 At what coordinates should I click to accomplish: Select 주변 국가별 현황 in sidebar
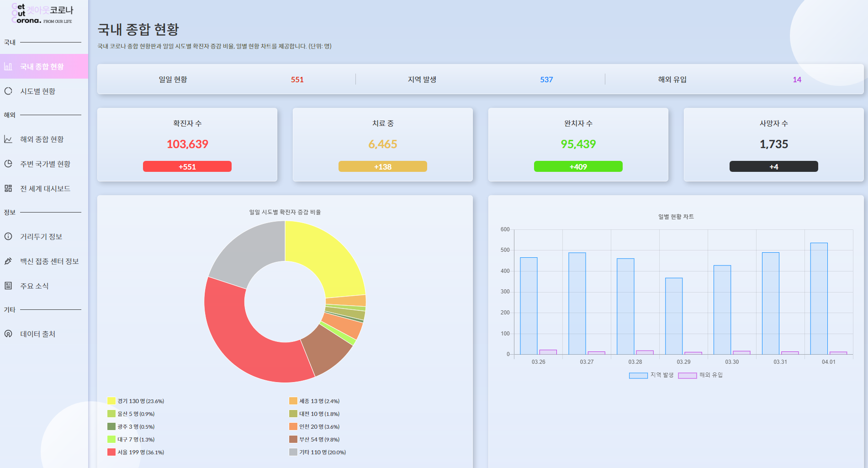pyautogui.click(x=44, y=164)
